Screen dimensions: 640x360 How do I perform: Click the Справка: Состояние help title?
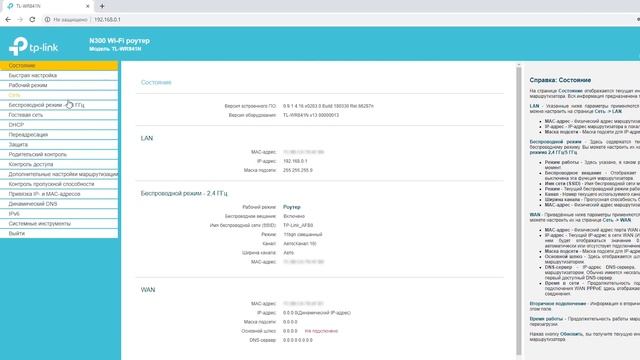tap(560, 80)
